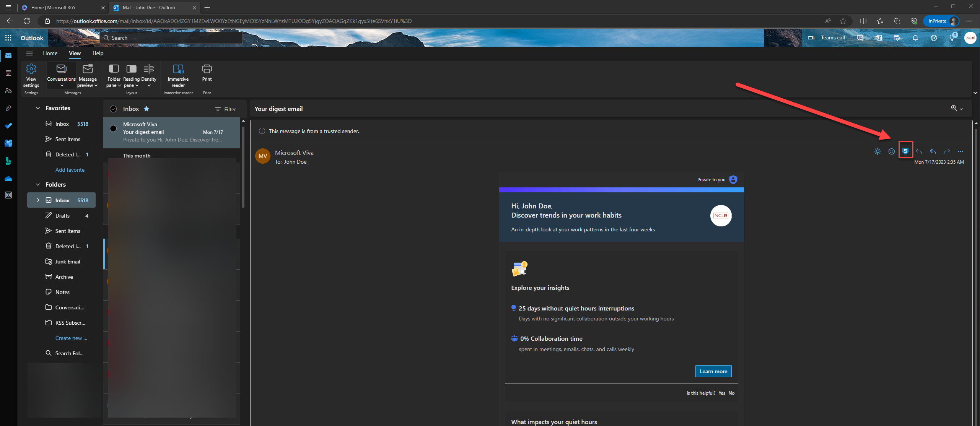Open To Do from left app rail
This screenshot has width=980, height=426.
[x=8, y=125]
